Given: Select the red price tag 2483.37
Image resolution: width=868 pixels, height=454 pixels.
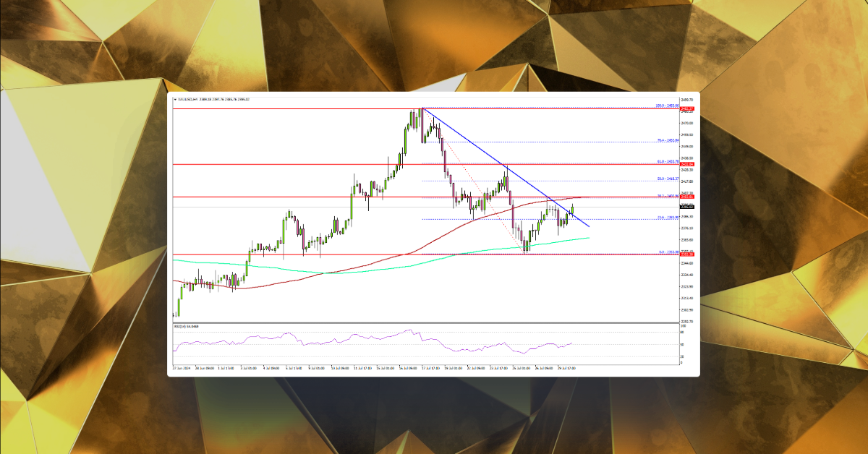Looking at the screenshot, I should (687, 110).
